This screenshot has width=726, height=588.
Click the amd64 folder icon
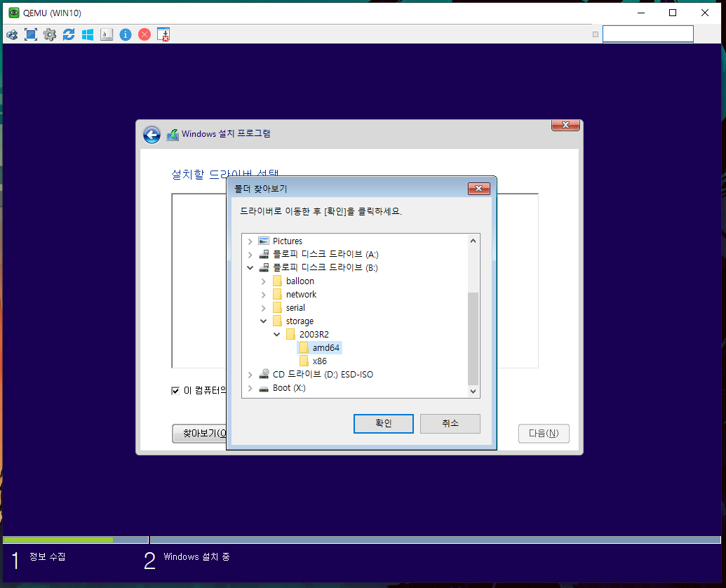click(x=304, y=348)
